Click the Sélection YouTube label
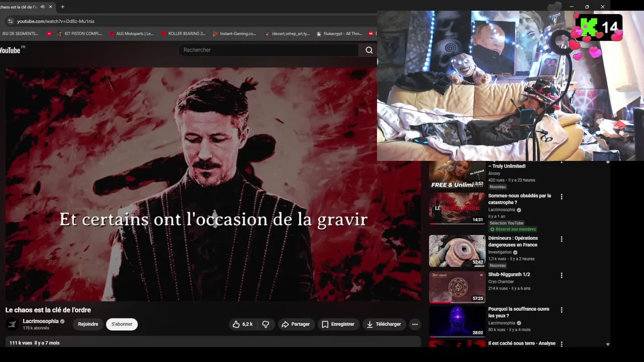 (506, 223)
